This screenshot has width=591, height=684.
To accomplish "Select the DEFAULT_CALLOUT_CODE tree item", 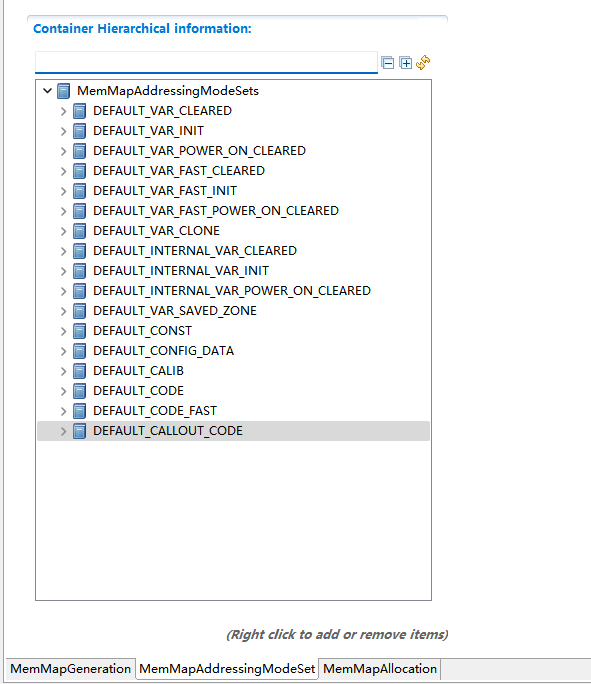I will 168,431.
